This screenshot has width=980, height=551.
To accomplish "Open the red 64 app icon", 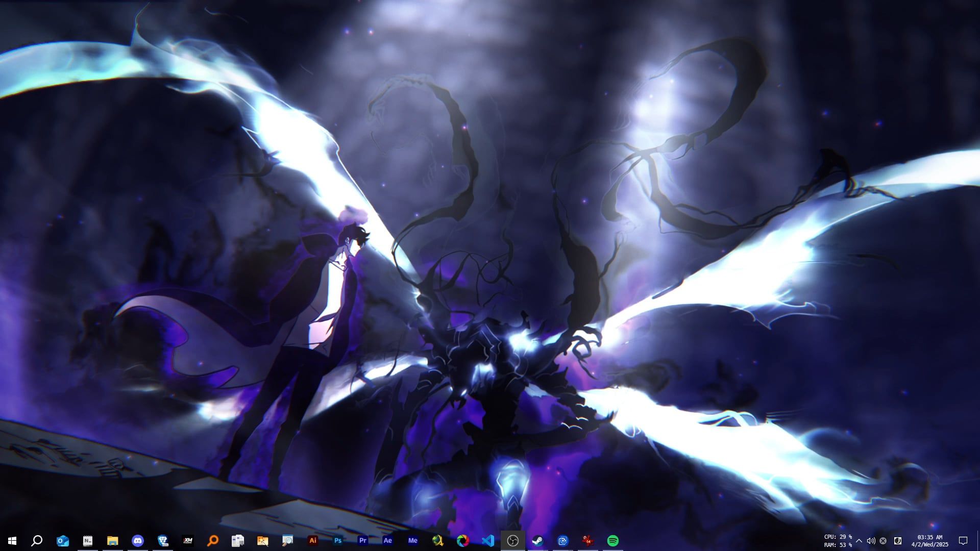I will point(587,540).
